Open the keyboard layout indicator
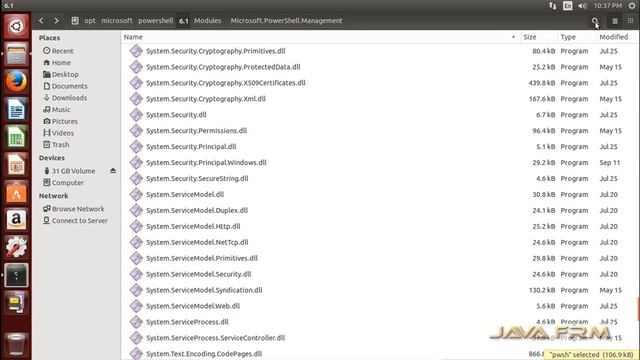Screen dimensions: 640x360 tap(567, 6)
